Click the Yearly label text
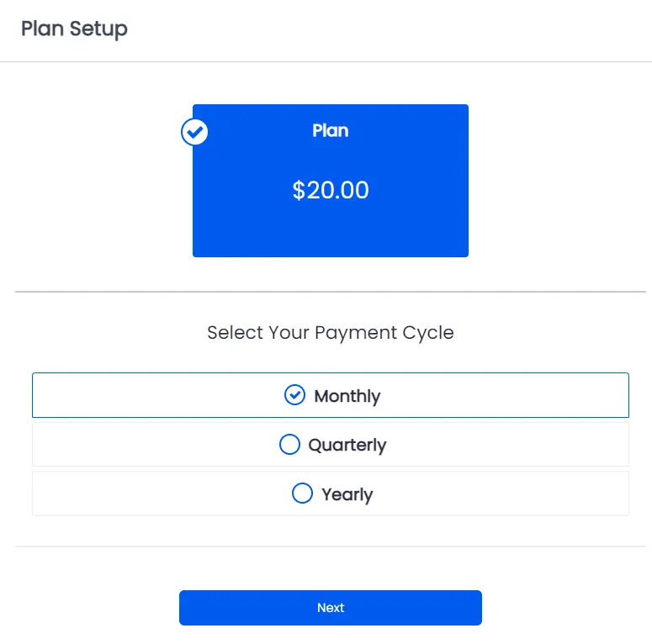Screen dimensions: 652x644 (x=347, y=494)
